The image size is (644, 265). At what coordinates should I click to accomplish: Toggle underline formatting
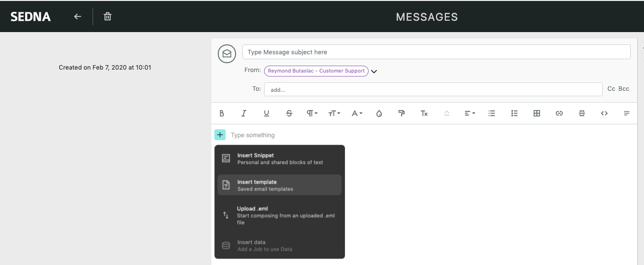click(267, 113)
